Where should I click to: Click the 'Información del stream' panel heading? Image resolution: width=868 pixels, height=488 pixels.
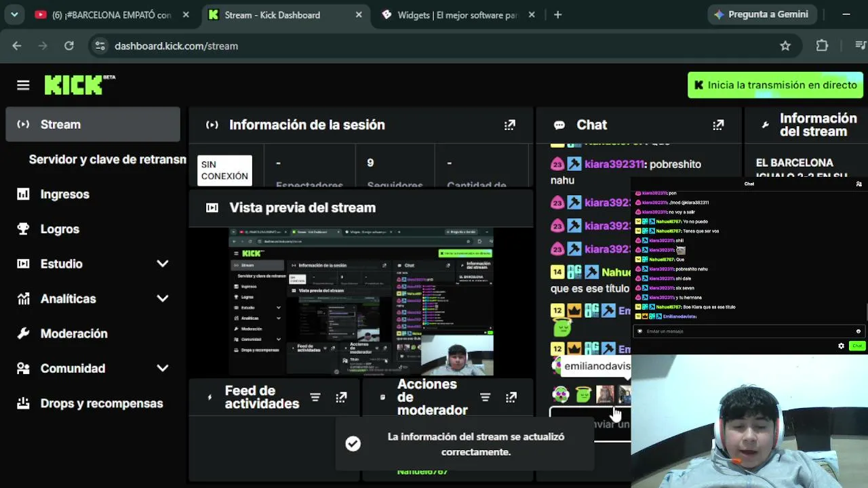coord(818,125)
